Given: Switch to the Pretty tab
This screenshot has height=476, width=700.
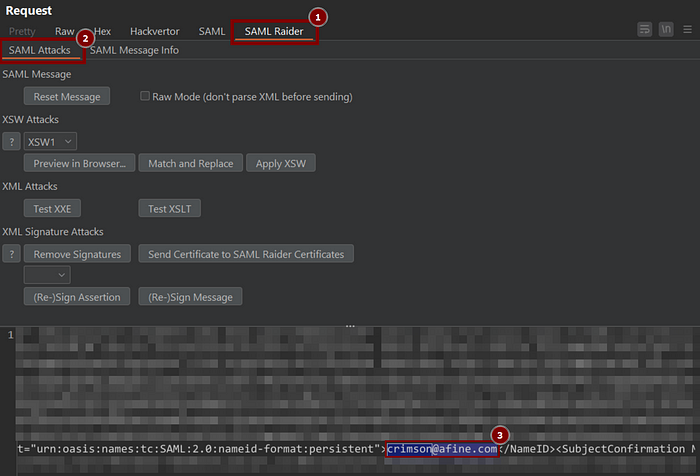Looking at the screenshot, I should 22,31.
